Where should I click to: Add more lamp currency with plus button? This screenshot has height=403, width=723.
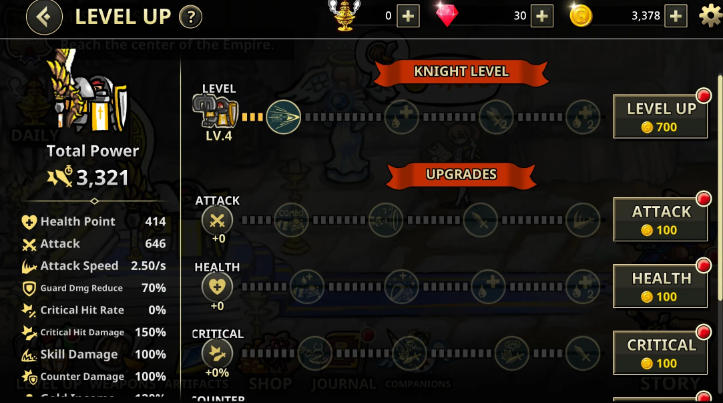pos(408,16)
